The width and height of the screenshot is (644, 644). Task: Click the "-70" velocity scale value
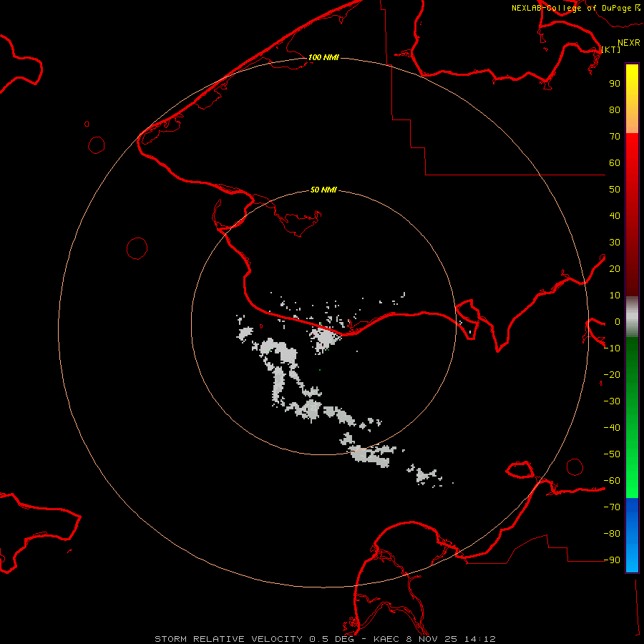612,507
